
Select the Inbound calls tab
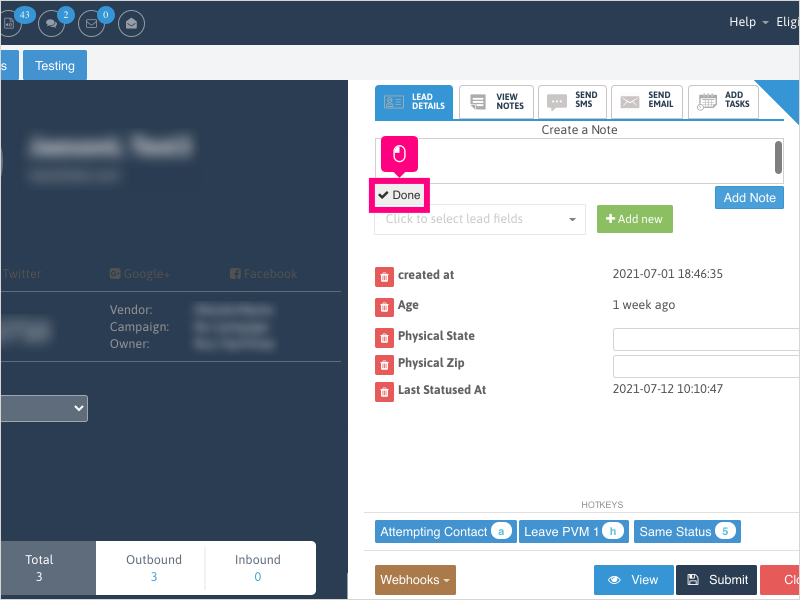click(258, 568)
